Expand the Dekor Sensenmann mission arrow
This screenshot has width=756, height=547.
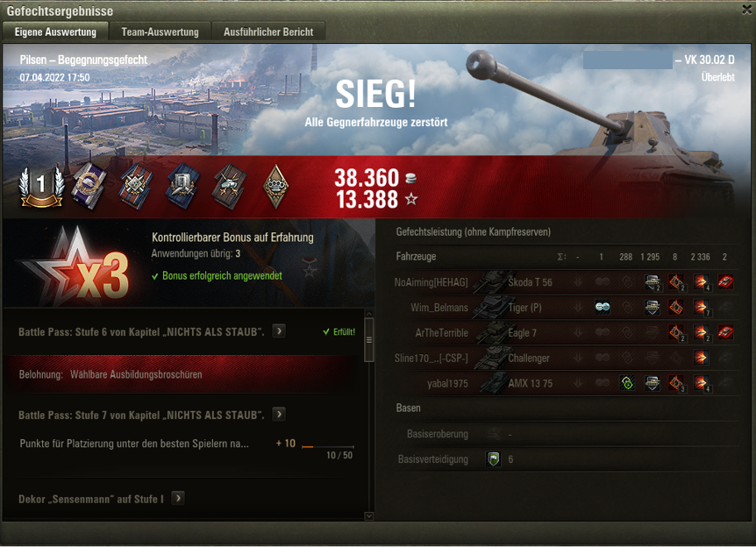click(x=178, y=498)
